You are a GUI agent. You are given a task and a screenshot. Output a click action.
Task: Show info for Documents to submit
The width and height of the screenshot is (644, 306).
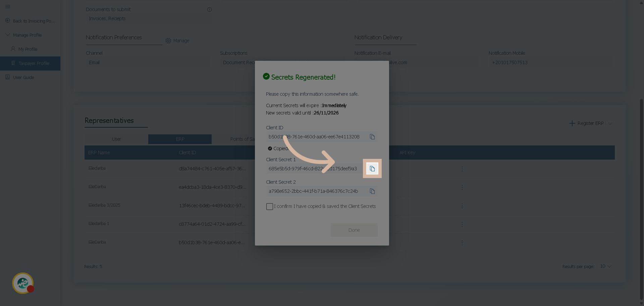(x=209, y=9)
